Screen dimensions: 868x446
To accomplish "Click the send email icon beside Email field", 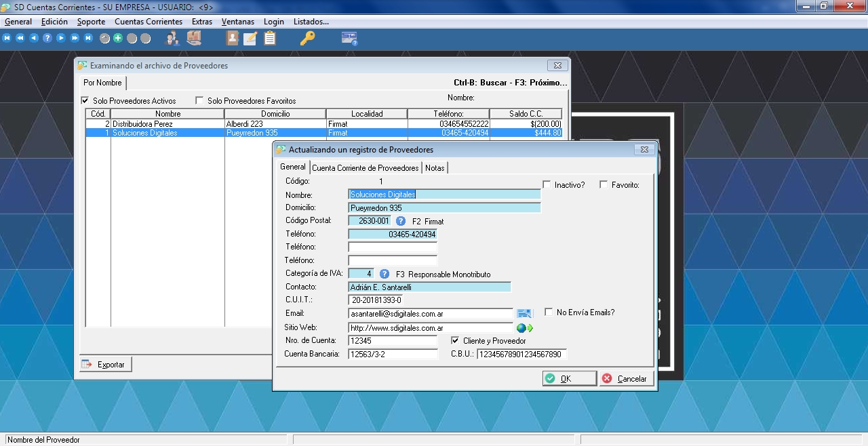I will click(524, 313).
